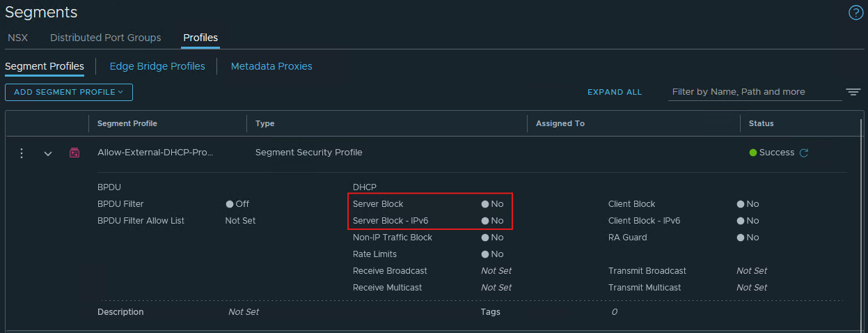This screenshot has height=333, width=868.
Task: Open the three-dot actions menu for the profile row
Action: point(22,153)
